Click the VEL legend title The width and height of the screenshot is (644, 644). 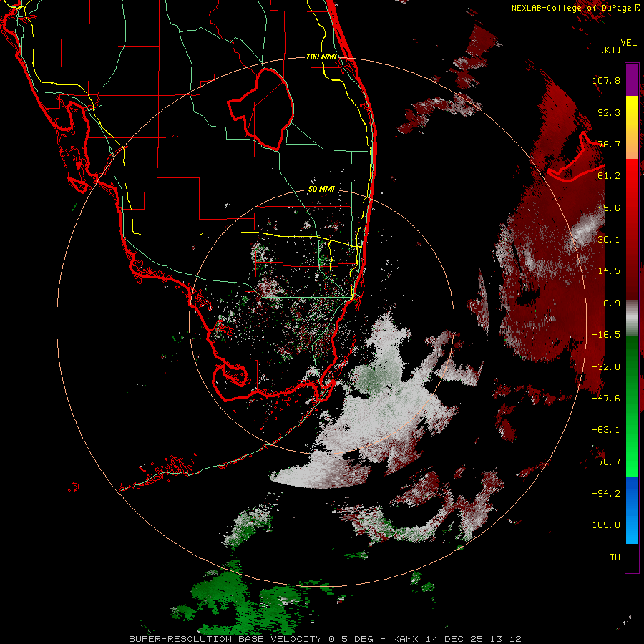click(628, 43)
